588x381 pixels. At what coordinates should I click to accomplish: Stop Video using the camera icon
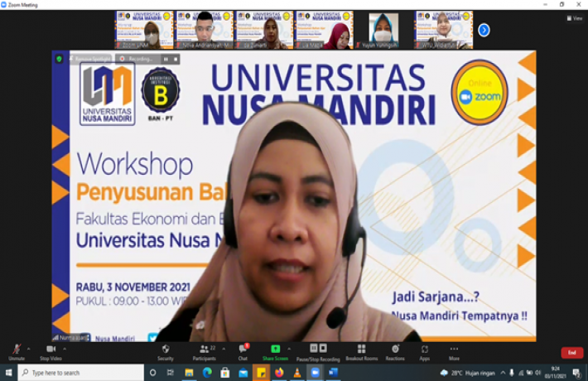click(x=51, y=352)
